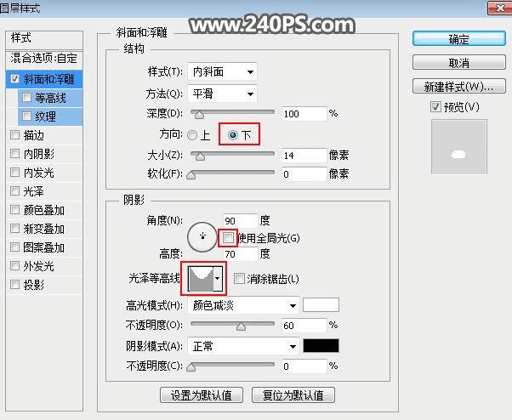Viewport: 512px width, 420px height.
Task: Select the 颜色叠加 sidebar item label
Action: (x=43, y=210)
